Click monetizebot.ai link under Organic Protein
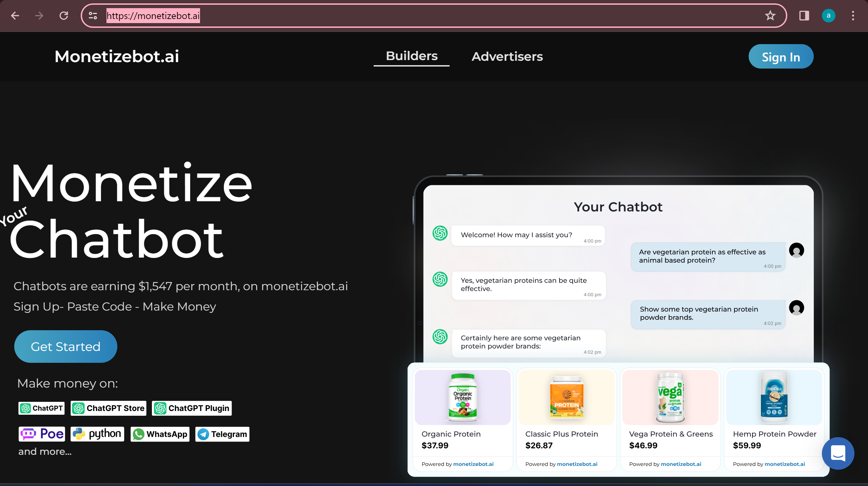 point(473,464)
